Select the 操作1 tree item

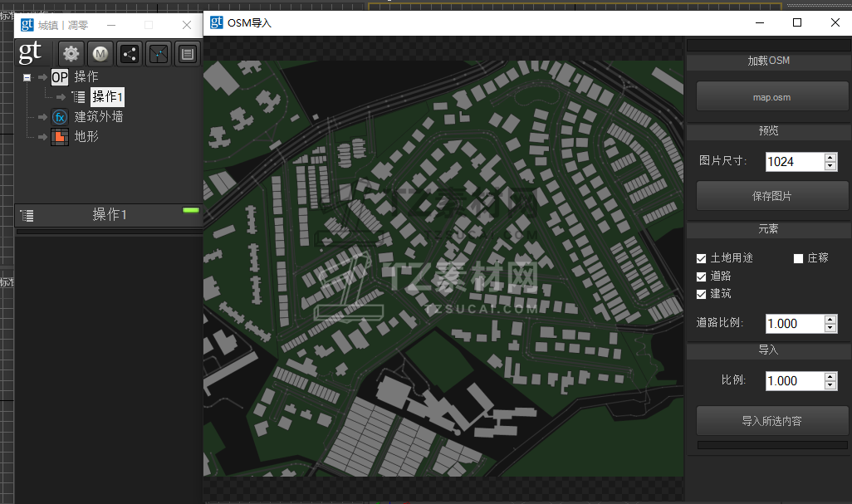pyautogui.click(x=108, y=96)
